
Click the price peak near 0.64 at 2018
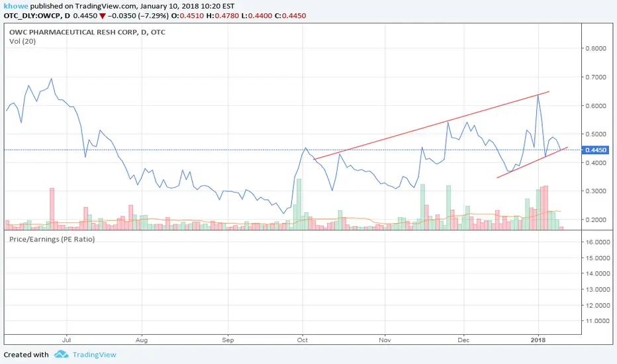pyautogui.click(x=538, y=95)
